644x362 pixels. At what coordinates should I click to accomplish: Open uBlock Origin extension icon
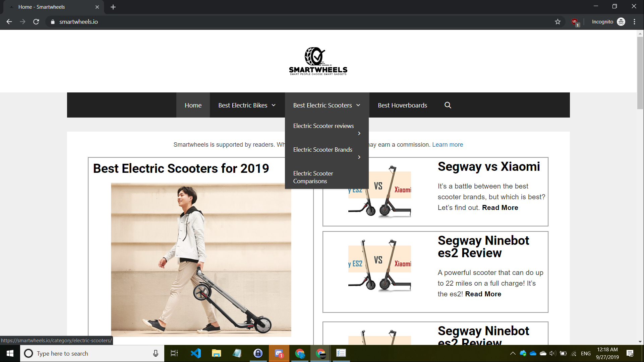point(575,22)
